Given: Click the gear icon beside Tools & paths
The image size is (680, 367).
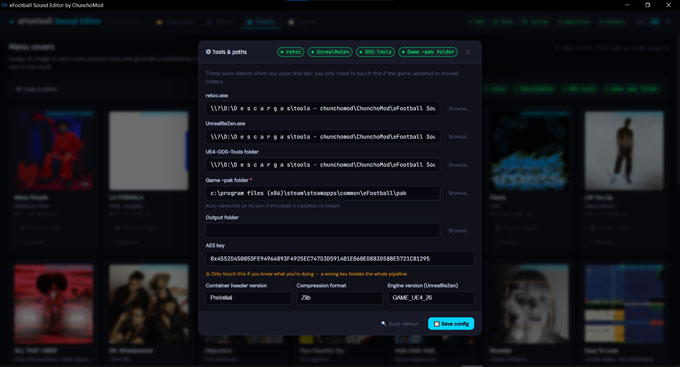Looking at the screenshot, I should pos(208,52).
